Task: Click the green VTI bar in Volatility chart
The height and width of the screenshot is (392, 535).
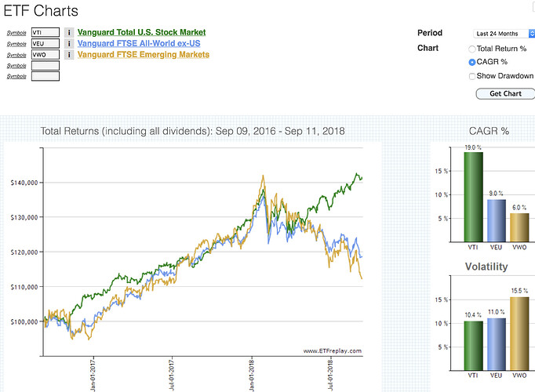Action: 473,346
